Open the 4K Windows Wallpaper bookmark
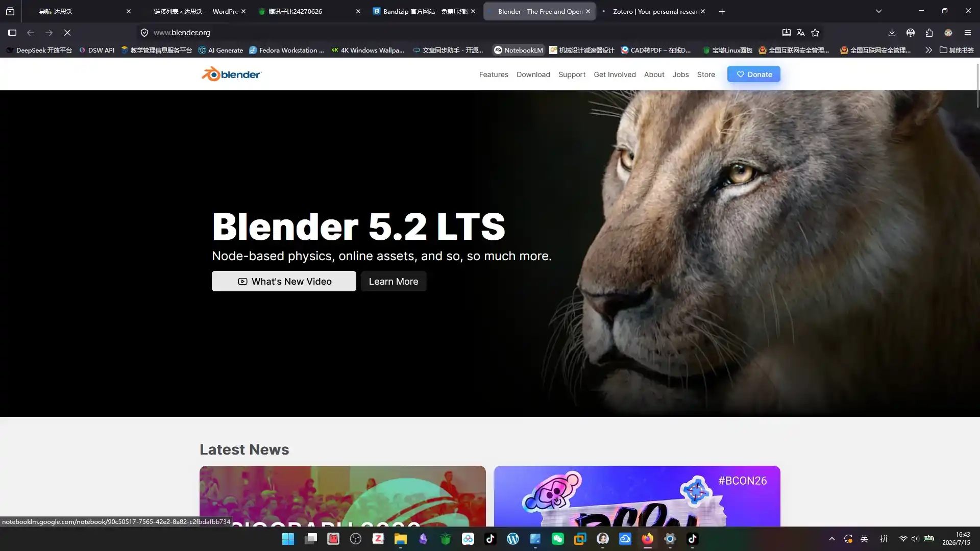The height and width of the screenshot is (551, 980). pyautogui.click(x=367, y=50)
